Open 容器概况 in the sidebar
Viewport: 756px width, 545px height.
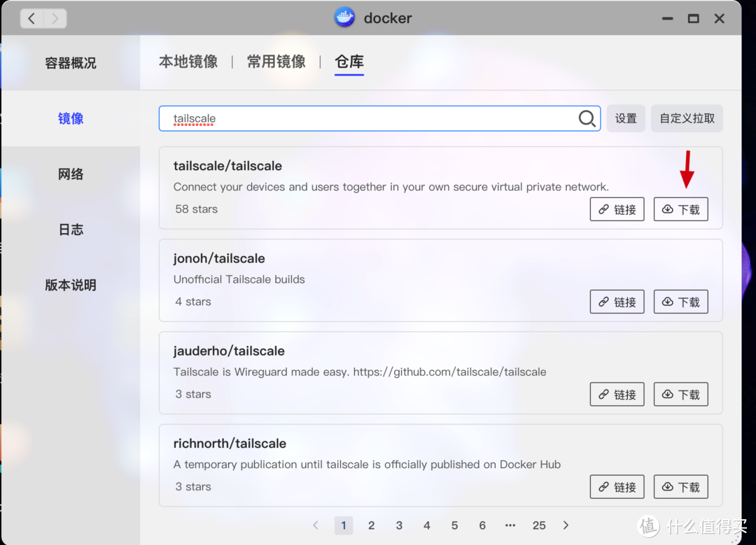pyautogui.click(x=71, y=63)
